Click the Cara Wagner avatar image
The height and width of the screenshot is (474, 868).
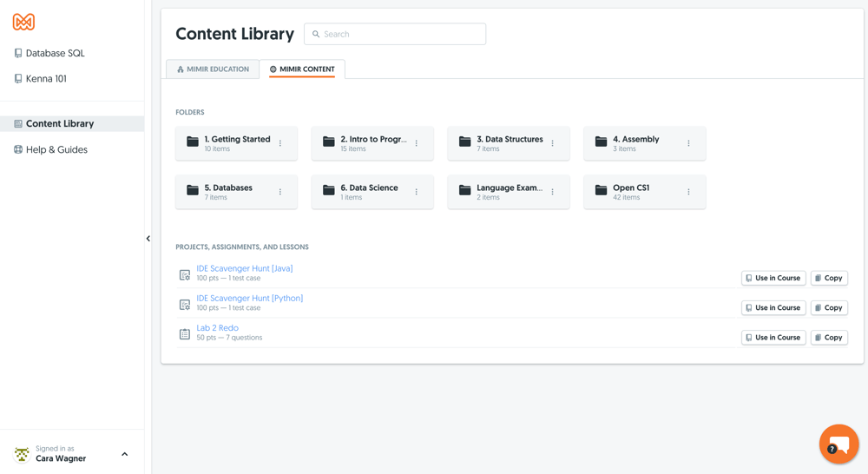[x=22, y=454]
